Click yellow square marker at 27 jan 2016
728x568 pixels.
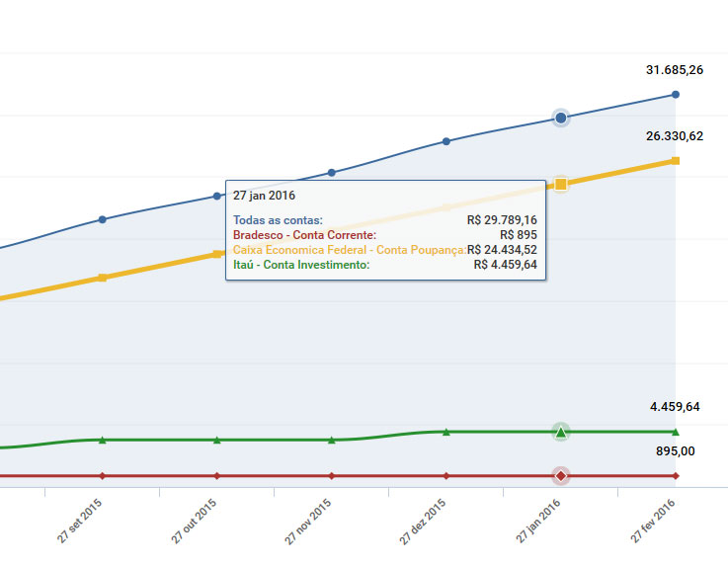(x=561, y=185)
